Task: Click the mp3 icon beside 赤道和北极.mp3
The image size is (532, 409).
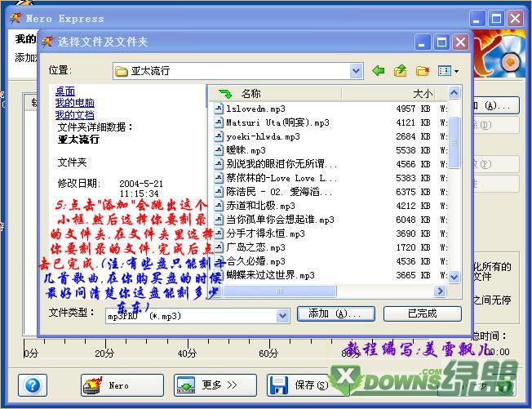Action: [x=219, y=206]
